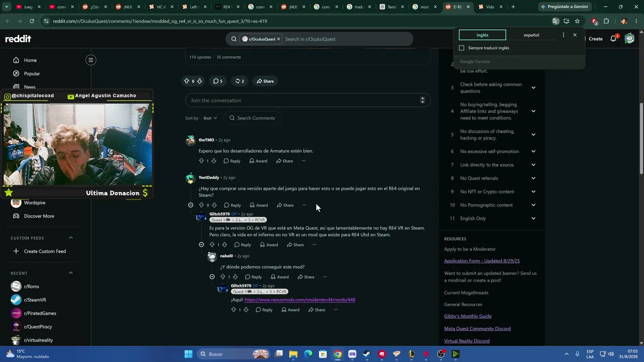Upvote theTMO's comment

pos(201,161)
